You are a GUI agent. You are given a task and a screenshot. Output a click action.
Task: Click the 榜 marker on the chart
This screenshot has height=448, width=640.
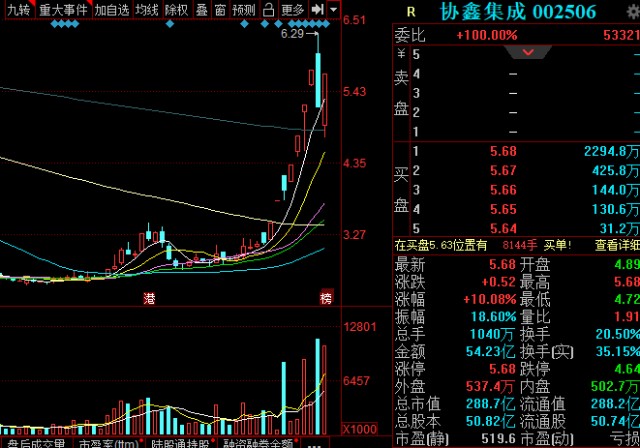[x=326, y=298]
